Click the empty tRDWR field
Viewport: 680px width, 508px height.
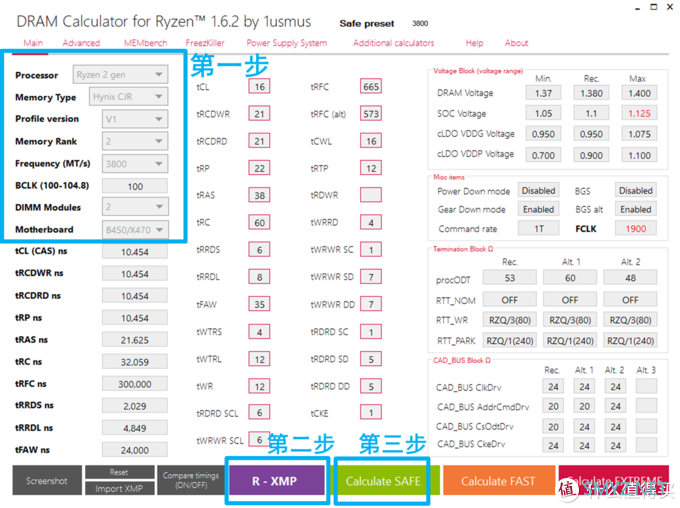point(371,195)
